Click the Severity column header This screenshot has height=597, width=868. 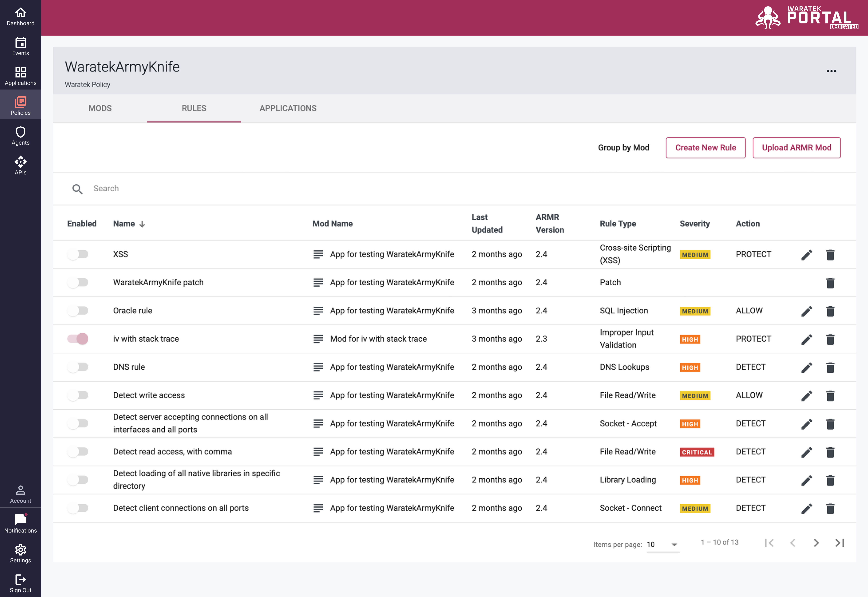pyautogui.click(x=694, y=224)
